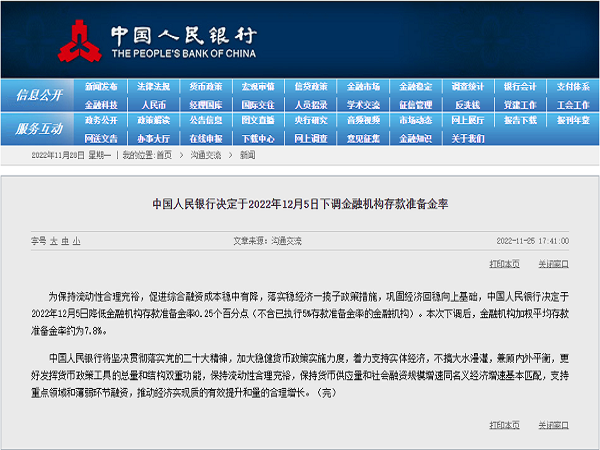Screen dimensions: 600x450
Task: Set font size to 大
Action: click(54, 241)
